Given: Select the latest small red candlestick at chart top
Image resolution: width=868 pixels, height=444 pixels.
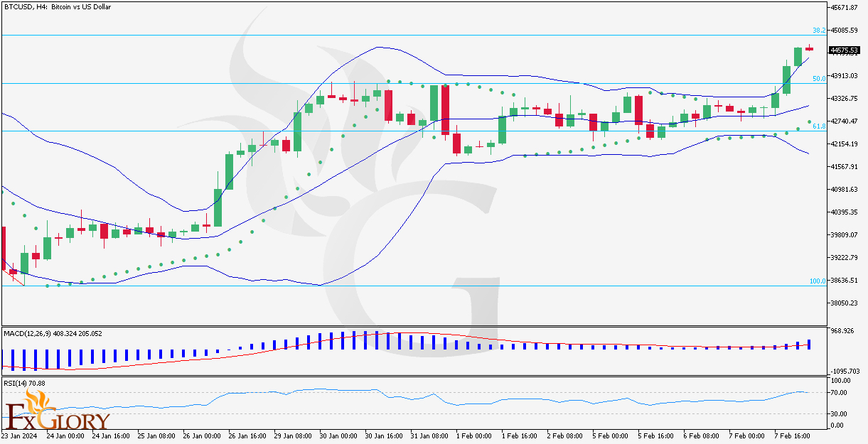Looking at the screenshot, I should click(x=809, y=48).
